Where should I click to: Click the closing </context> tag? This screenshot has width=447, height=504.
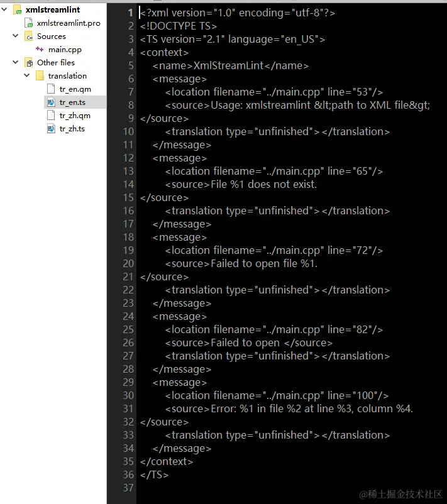tap(167, 461)
